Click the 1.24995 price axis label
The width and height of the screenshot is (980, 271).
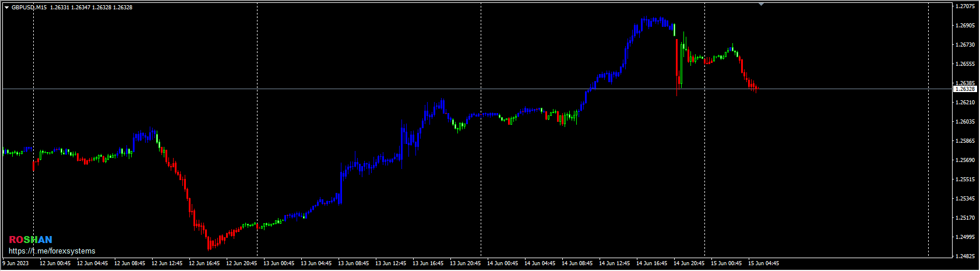coord(965,237)
